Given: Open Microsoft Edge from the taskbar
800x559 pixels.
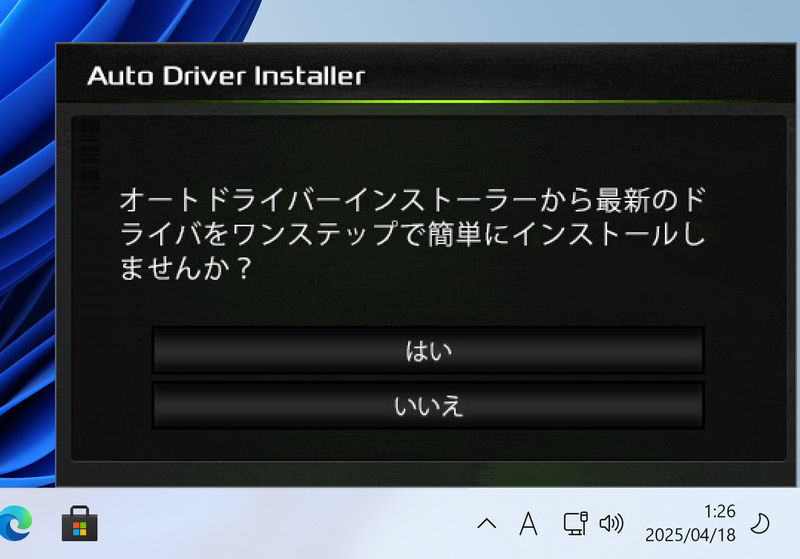Looking at the screenshot, I should point(15,523).
